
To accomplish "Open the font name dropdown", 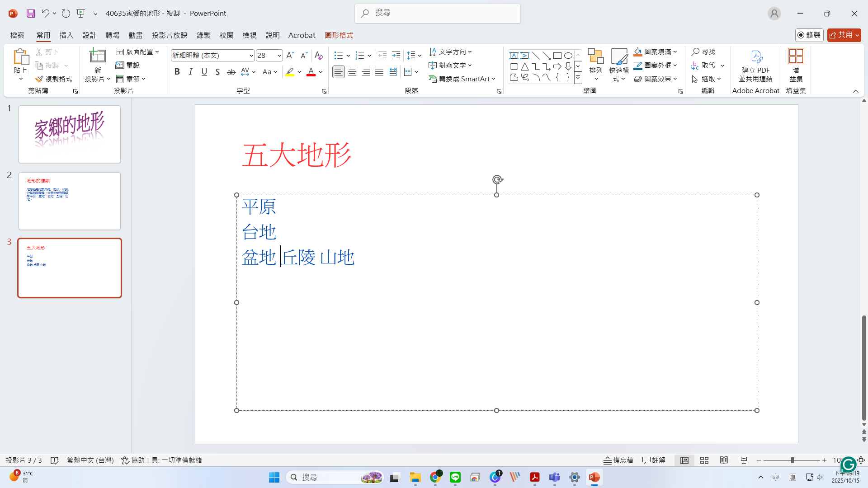I will pyautogui.click(x=251, y=56).
